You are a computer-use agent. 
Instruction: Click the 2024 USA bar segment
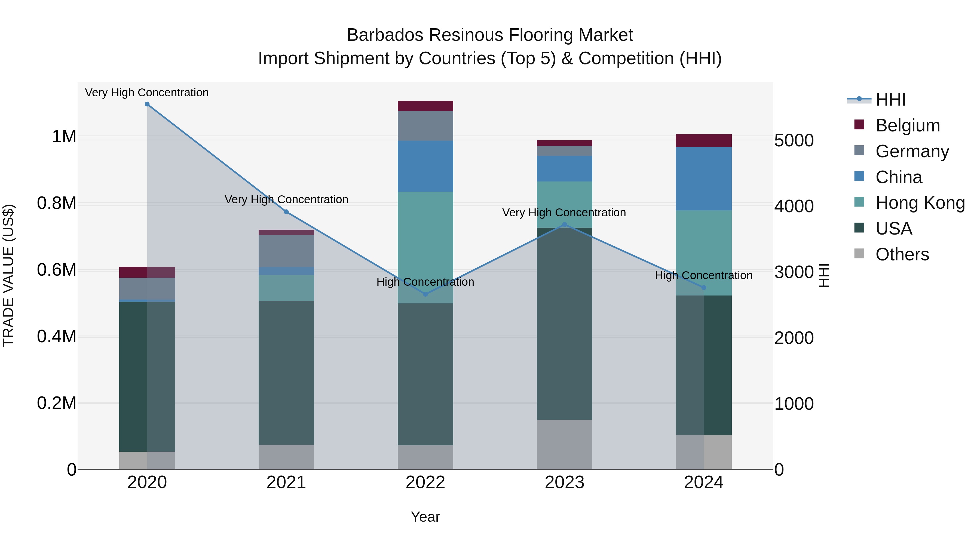(703, 365)
